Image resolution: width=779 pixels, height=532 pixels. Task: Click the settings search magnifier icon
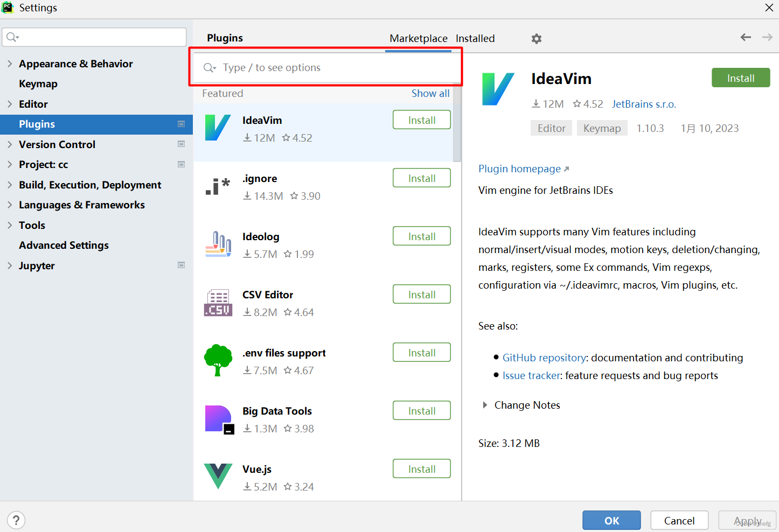12,37
